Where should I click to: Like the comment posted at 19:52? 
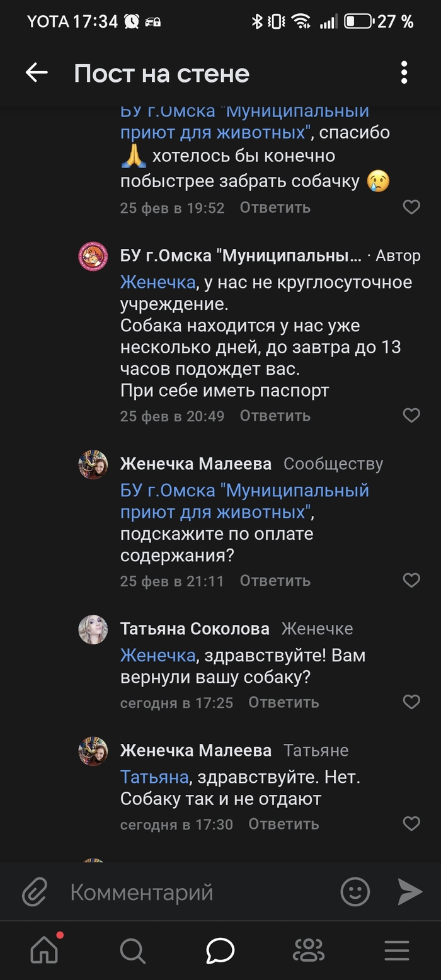click(411, 207)
